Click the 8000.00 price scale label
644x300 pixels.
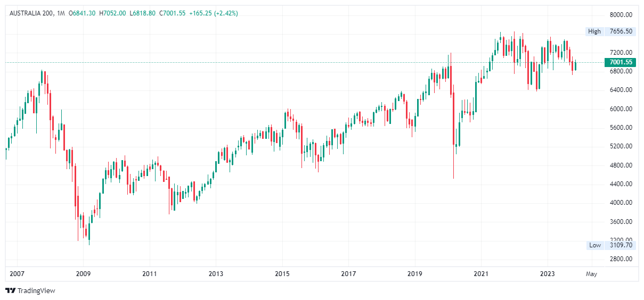point(621,14)
